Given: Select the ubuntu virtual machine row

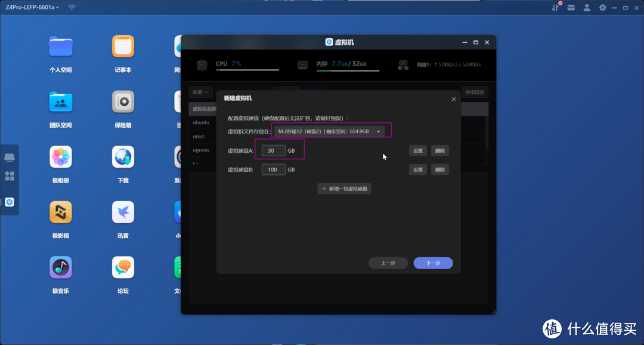Looking at the screenshot, I should pyautogui.click(x=202, y=122).
